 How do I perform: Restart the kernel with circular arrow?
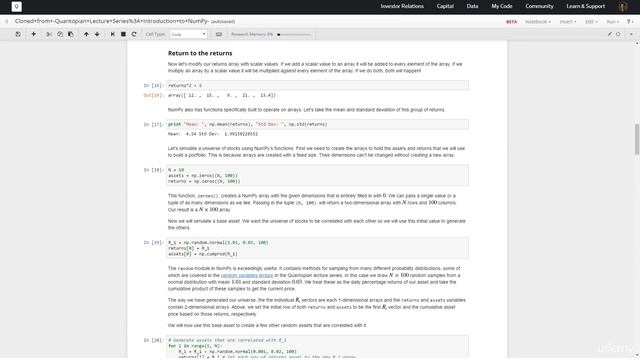(x=134, y=34)
